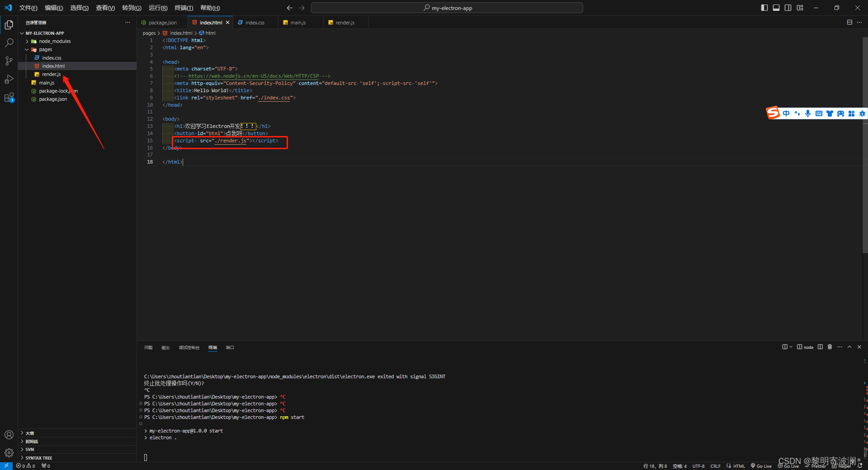The image size is (868, 470).
Task: Toggle the primary side bar visibility
Action: pos(764,8)
